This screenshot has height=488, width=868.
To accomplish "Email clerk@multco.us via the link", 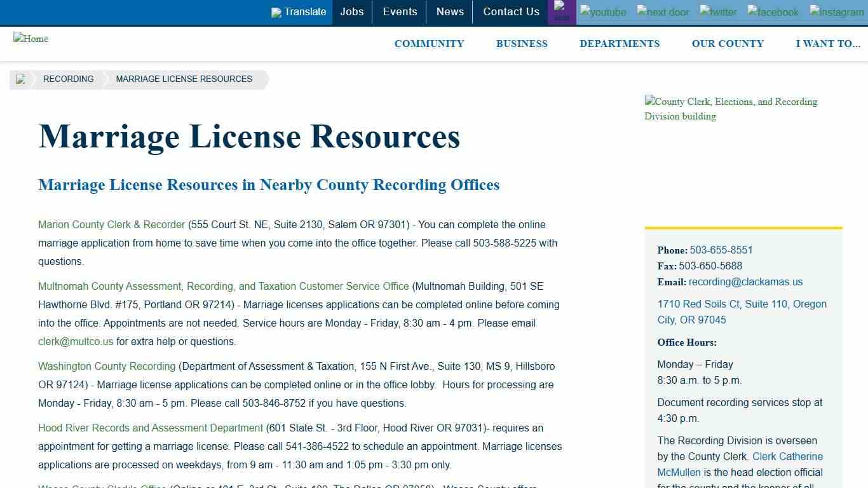I will (75, 341).
